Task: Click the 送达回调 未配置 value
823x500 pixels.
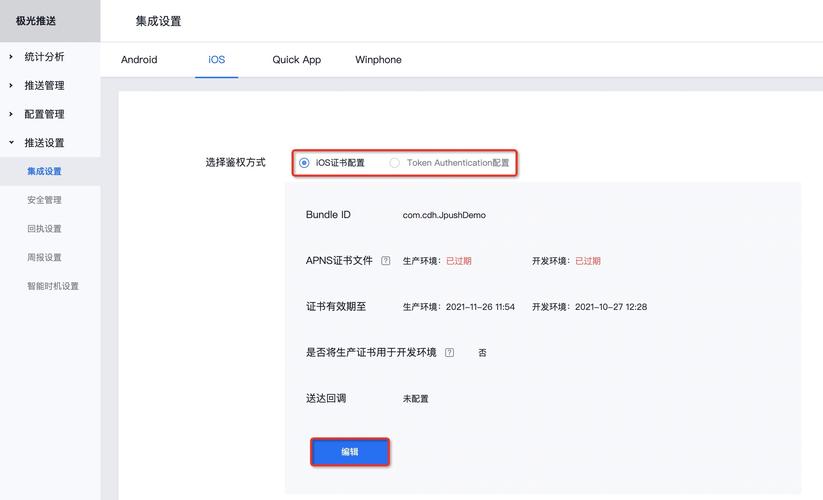Action: coord(416,399)
